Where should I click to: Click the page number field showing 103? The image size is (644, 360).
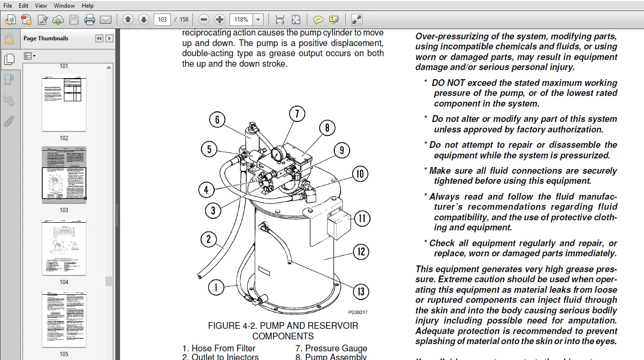click(x=163, y=20)
